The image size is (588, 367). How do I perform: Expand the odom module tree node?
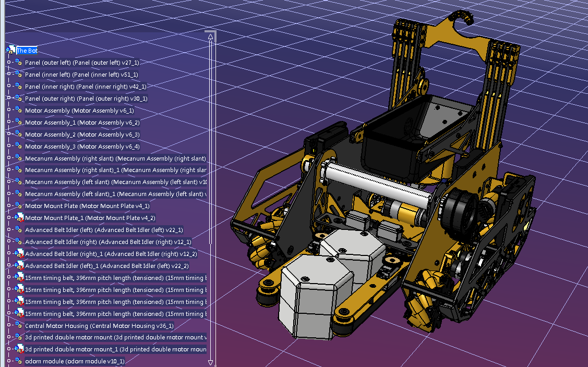[x=9, y=361]
